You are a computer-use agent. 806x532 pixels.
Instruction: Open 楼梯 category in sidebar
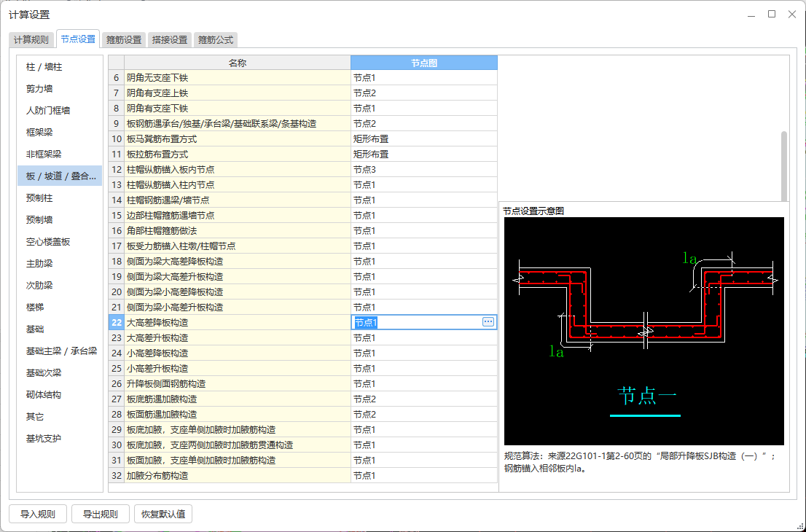click(x=60, y=307)
